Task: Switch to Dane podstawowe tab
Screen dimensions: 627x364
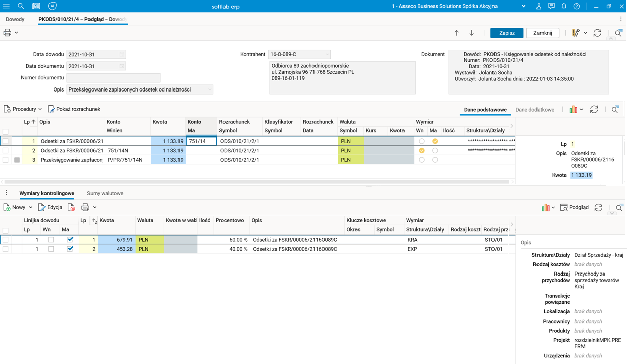Action: pyautogui.click(x=485, y=110)
